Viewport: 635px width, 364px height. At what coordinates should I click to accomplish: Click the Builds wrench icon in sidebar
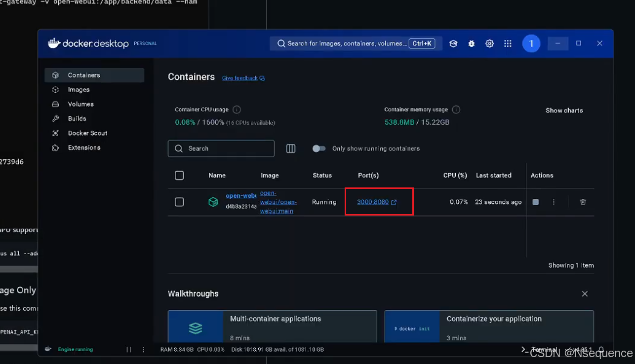click(55, 118)
